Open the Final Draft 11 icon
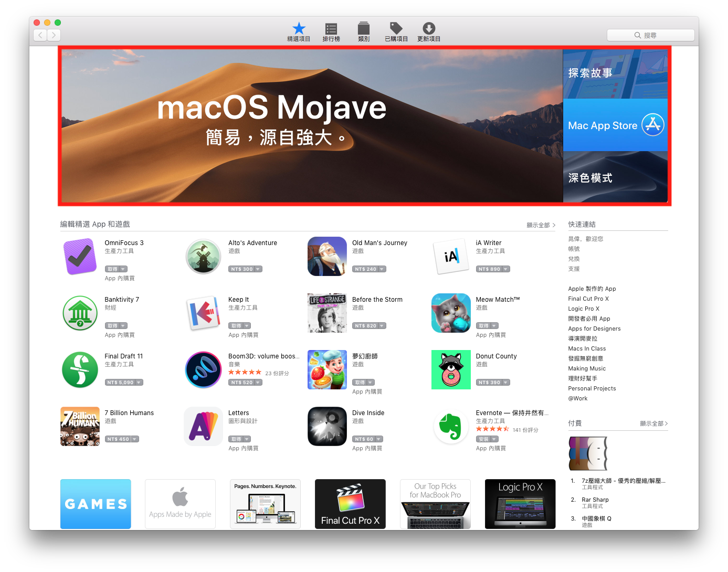 [80, 370]
